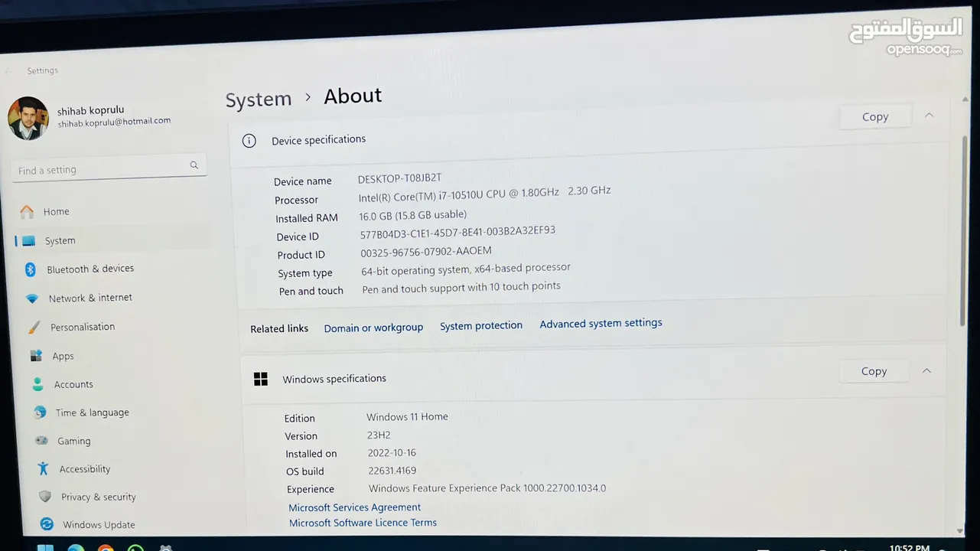Copy the Device specifications
The height and width of the screenshot is (551, 980).
pos(875,116)
